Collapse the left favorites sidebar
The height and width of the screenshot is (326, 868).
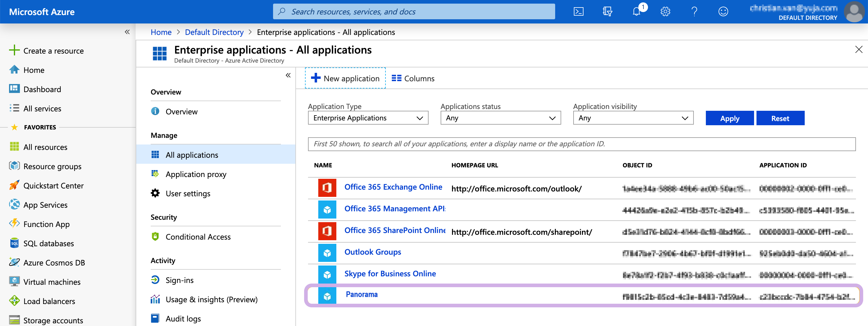coord(127,32)
